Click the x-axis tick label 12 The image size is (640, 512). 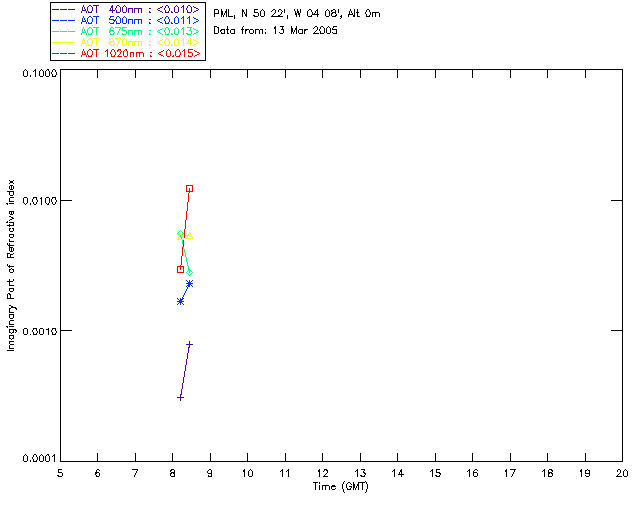pyautogui.click(x=322, y=473)
